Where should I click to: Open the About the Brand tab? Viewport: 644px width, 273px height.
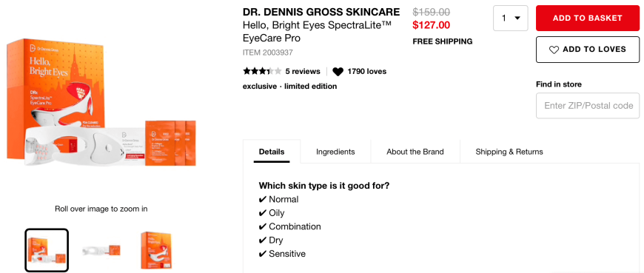pos(415,152)
